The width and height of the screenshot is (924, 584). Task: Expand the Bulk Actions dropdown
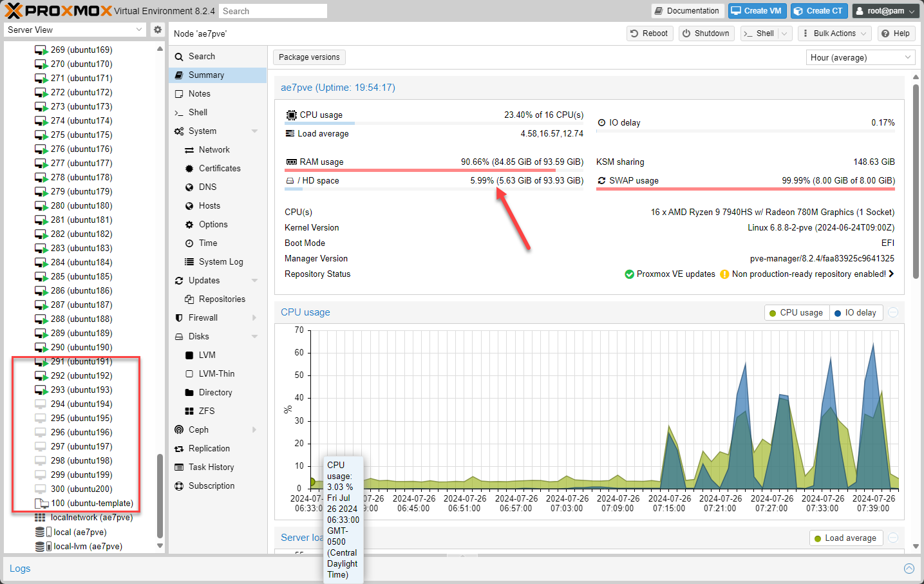pyautogui.click(x=835, y=33)
